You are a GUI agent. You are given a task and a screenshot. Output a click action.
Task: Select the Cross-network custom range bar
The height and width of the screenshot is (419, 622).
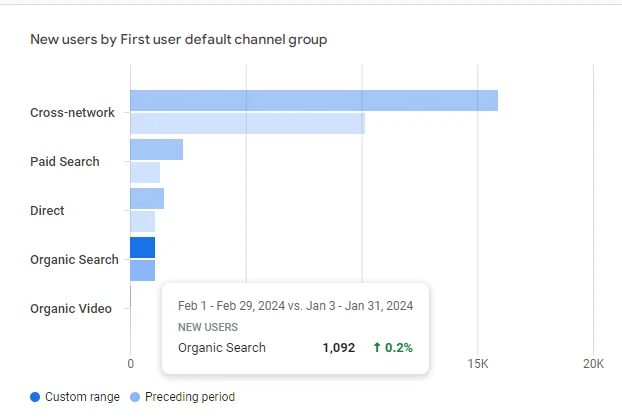pos(314,101)
